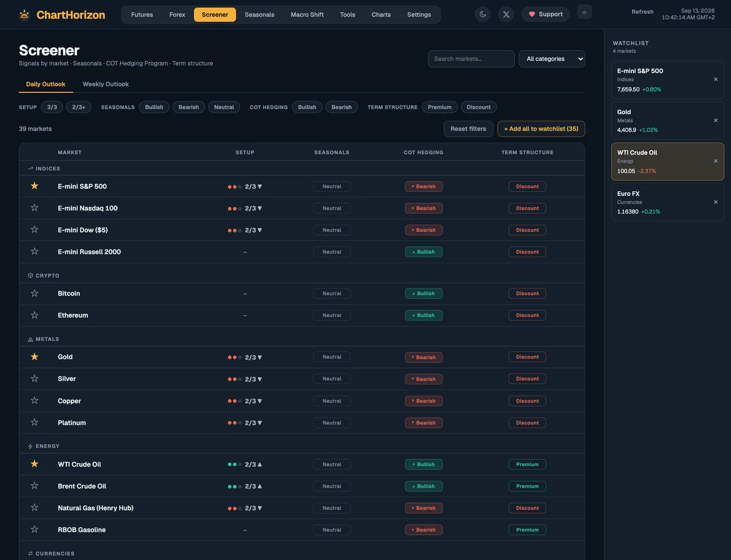Screen dimensions: 731x560
Task: Star the Copper market row
Action: point(34,401)
